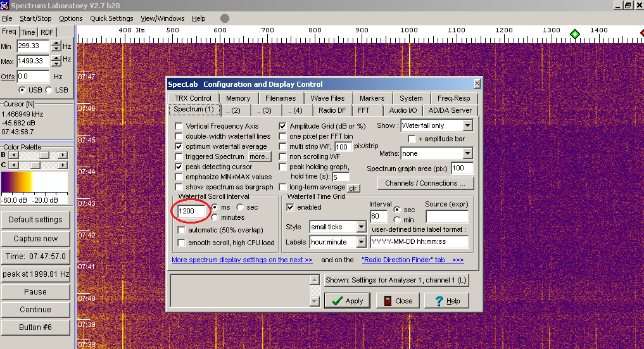
Task: Switch to the Radio DF tab
Action: (332, 110)
